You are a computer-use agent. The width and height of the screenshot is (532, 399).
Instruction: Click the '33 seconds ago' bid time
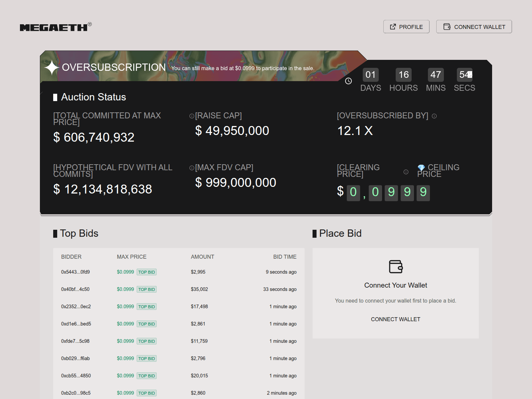coord(280,289)
